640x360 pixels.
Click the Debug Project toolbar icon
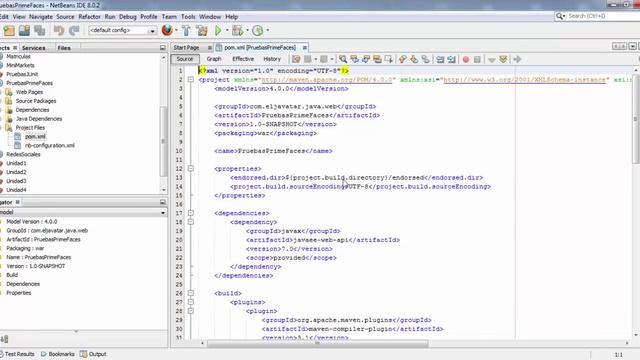point(237,31)
